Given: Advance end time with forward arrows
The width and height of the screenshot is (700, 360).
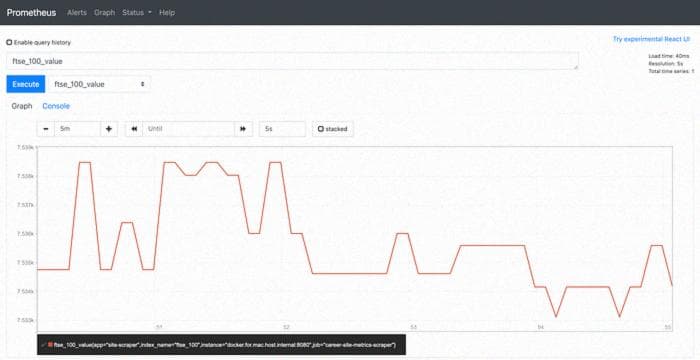Looking at the screenshot, I should pyautogui.click(x=243, y=129).
